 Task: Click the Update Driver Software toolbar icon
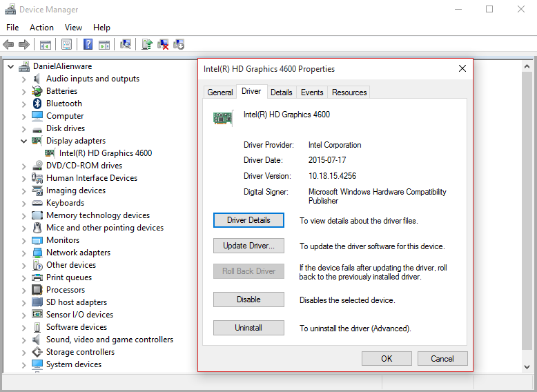point(147,44)
